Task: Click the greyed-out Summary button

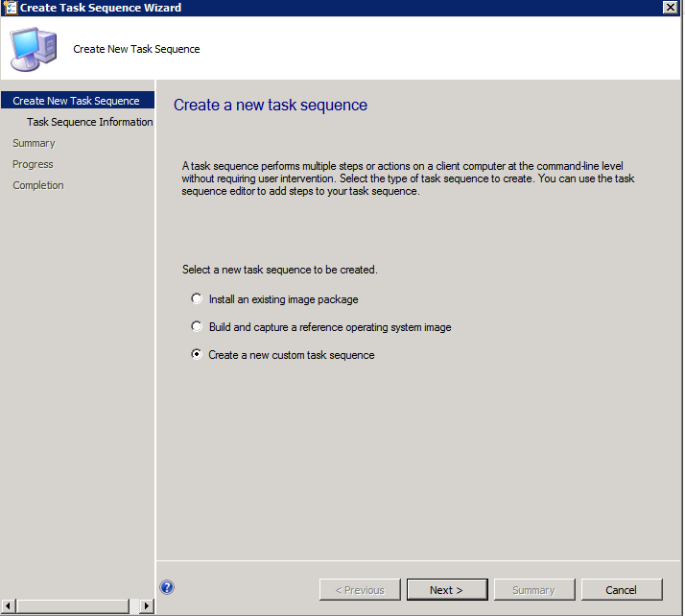Action: 534,590
